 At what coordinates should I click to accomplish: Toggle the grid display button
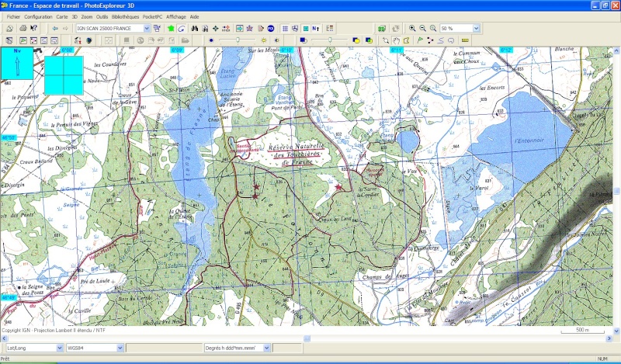pos(285,29)
